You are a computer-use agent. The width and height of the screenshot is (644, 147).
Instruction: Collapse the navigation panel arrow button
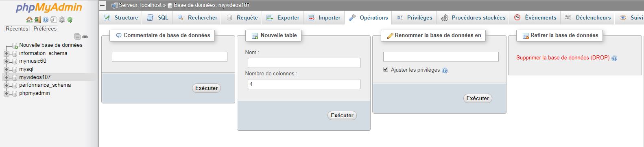pos(103,5)
